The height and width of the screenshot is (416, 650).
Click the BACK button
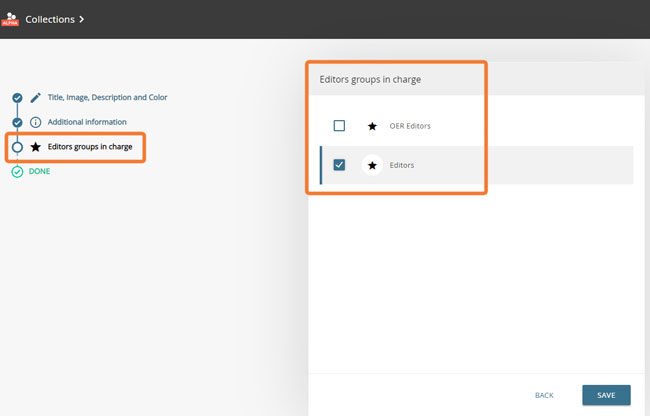[x=544, y=395]
